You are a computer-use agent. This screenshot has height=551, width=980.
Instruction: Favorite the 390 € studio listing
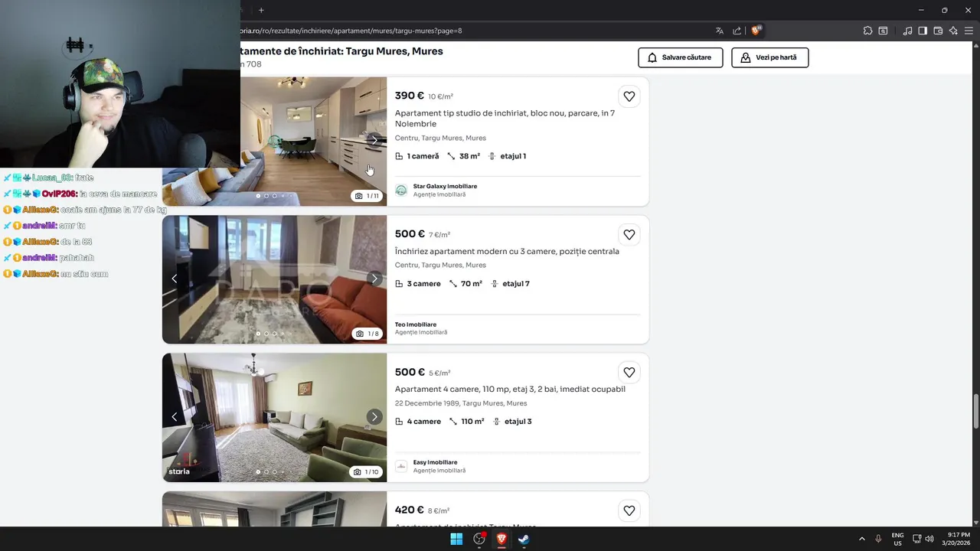pos(629,96)
